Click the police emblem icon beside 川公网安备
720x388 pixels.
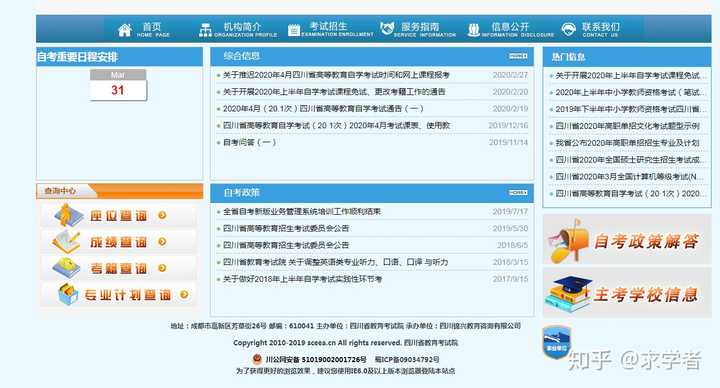point(257,359)
